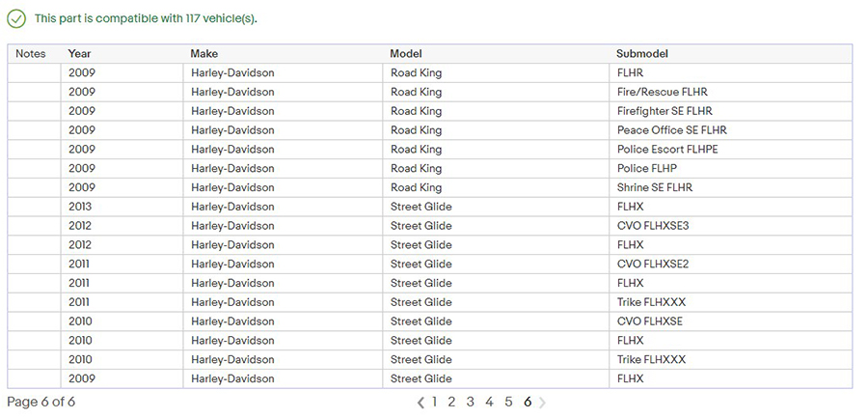Go to previous page arrow
The width and height of the screenshot is (868, 419).
[x=420, y=403]
